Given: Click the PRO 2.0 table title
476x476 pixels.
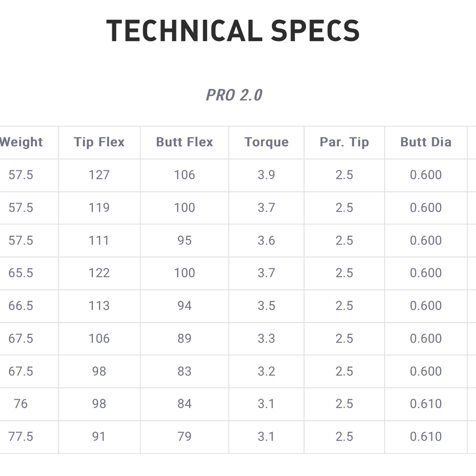Looking at the screenshot, I should coord(234,95).
